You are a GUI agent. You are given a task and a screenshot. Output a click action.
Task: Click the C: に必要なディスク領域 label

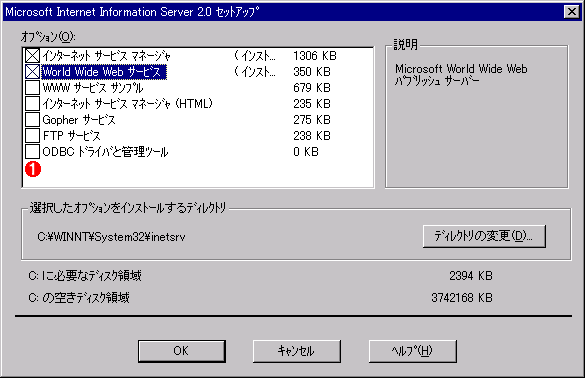point(85,276)
